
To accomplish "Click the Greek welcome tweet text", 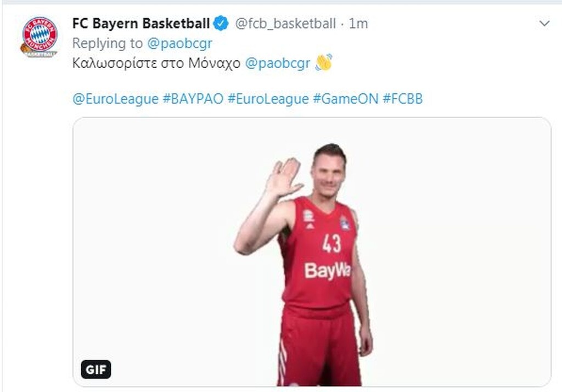I will [156, 63].
